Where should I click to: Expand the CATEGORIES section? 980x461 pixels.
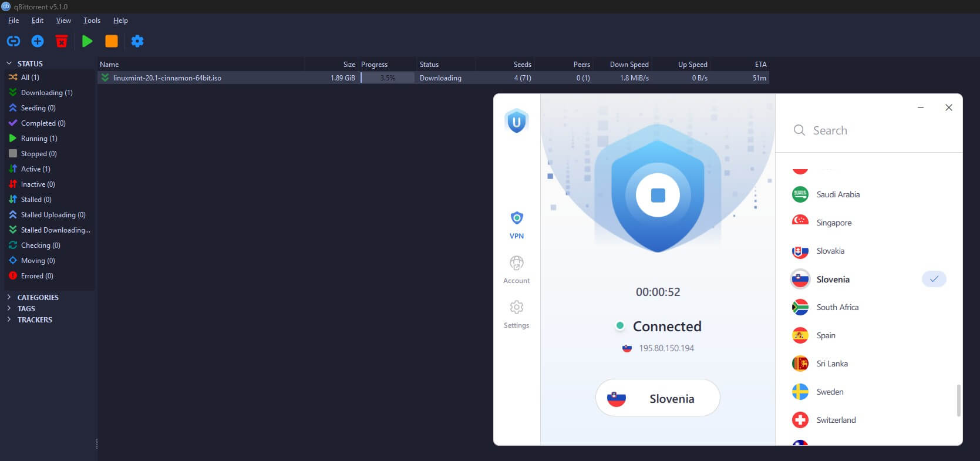coord(9,297)
